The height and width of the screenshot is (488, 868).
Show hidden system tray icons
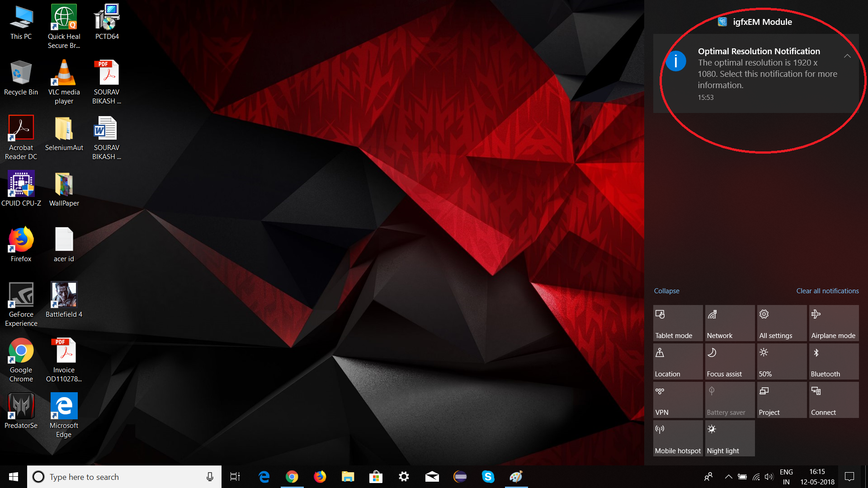tap(728, 477)
